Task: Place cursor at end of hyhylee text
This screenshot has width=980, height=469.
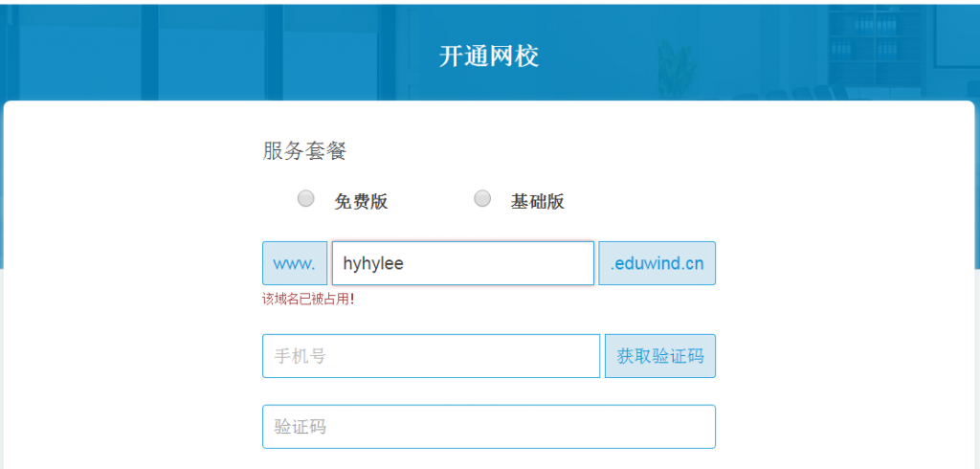Action: (x=405, y=264)
